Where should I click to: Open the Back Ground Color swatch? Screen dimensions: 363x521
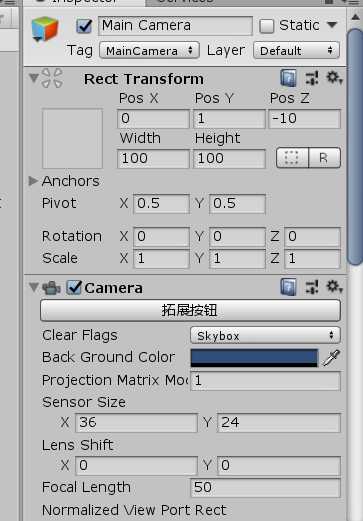(x=254, y=358)
